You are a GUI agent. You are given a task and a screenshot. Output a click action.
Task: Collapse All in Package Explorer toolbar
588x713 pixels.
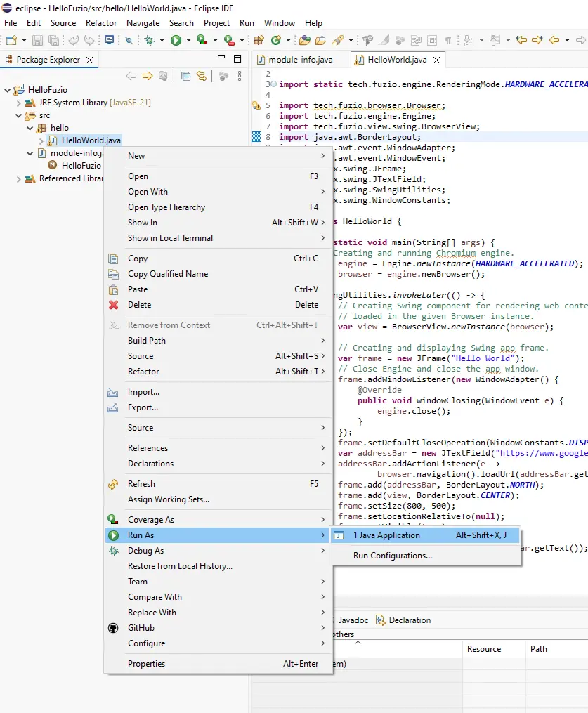[185, 76]
